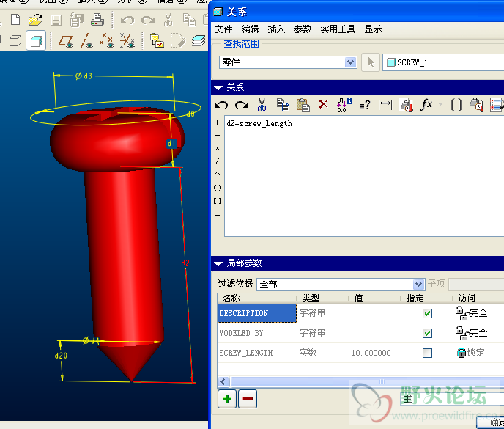This screenshot has width=504, height=429.
Task: Paste text in the relations editor
Action: point(303,105)
